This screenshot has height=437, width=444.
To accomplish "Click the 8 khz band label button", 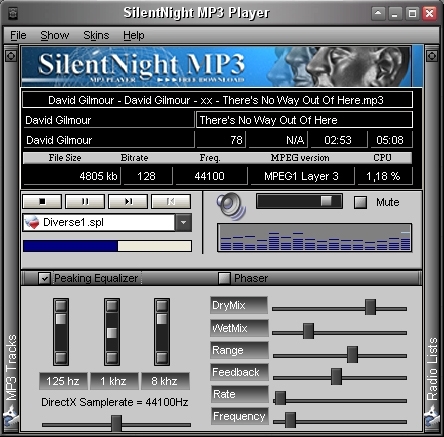I will (x=165, y=381).
